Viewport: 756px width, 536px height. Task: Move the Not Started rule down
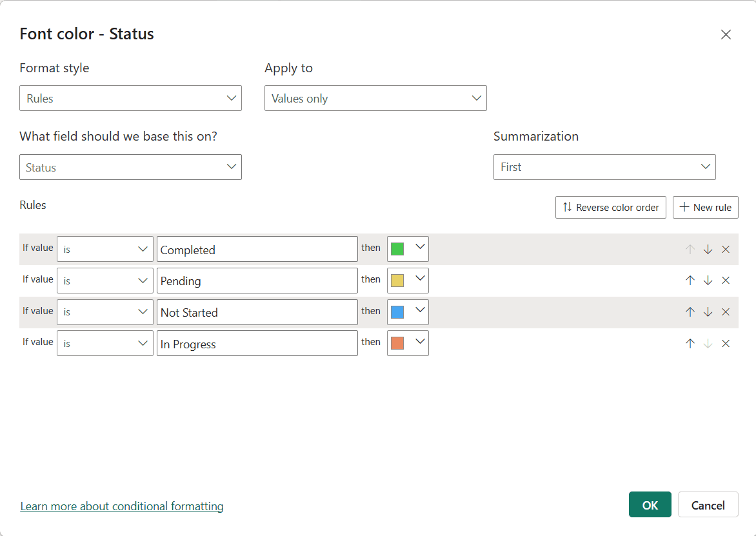coord(708,312)
